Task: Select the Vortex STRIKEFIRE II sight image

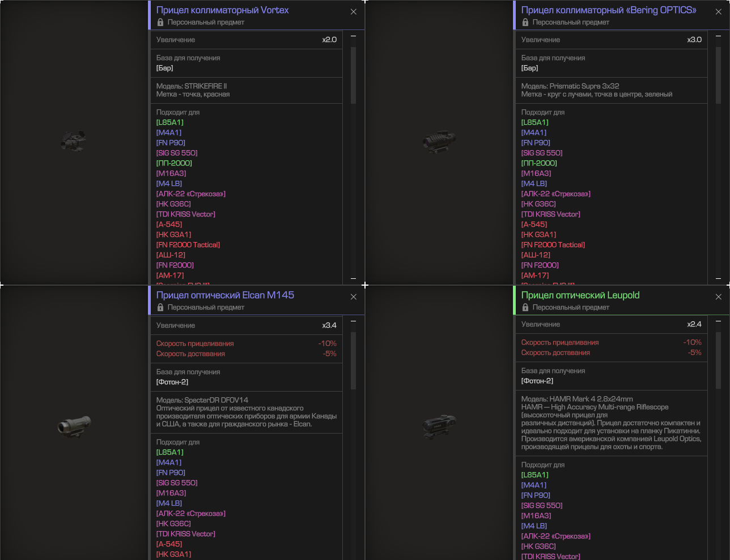Action: [74, 141]
